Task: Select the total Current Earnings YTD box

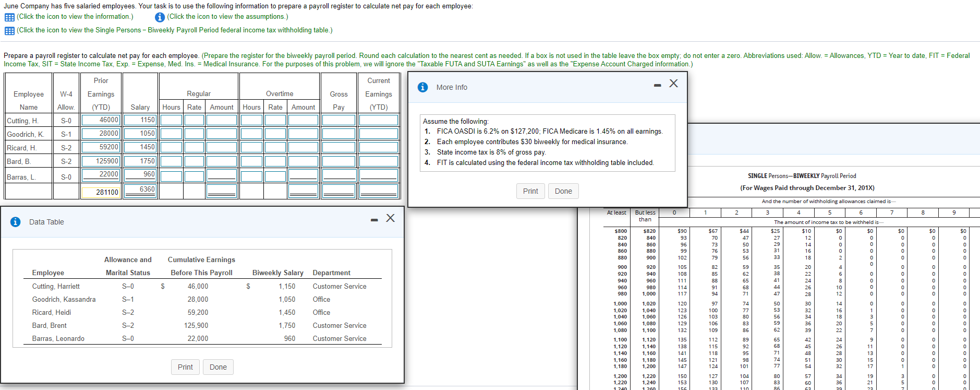Action: tap(379, 191)
